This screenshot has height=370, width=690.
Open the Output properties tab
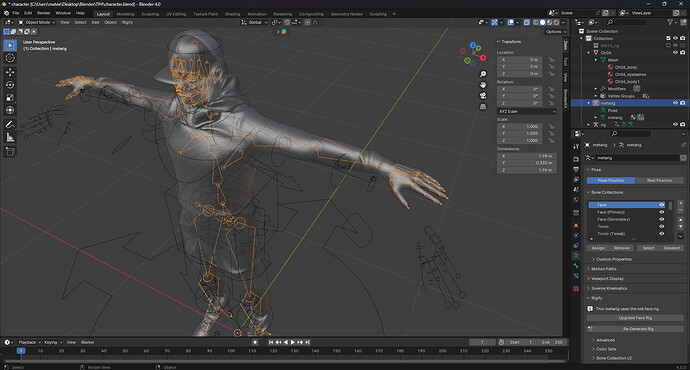pyautogui.click(x=576, y=169)
